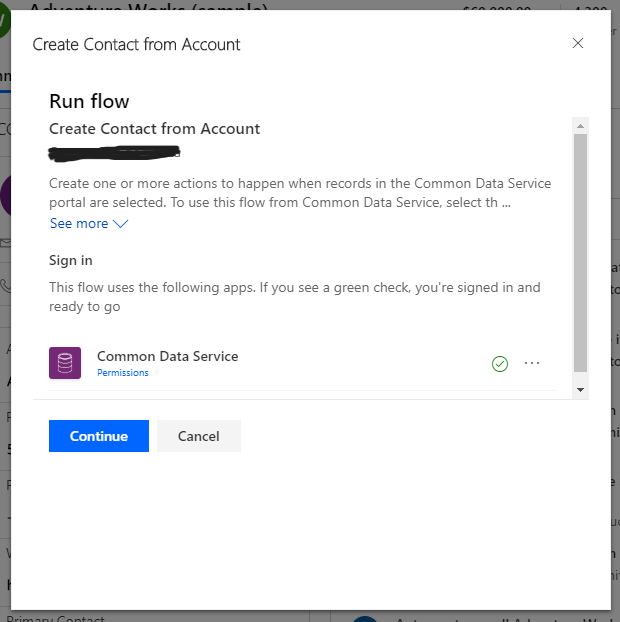Click the redacted flow owner text
The image size is (620, 622).
click(x=115, y=154)
